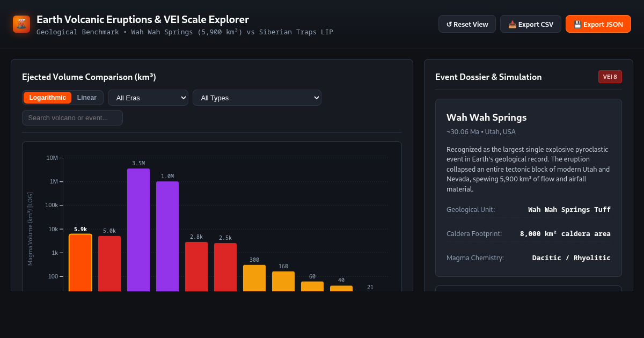The width and height of the screenshot is (644, 338).
Task: Click the Magma Chemistry label
Action: click(475, 258)
